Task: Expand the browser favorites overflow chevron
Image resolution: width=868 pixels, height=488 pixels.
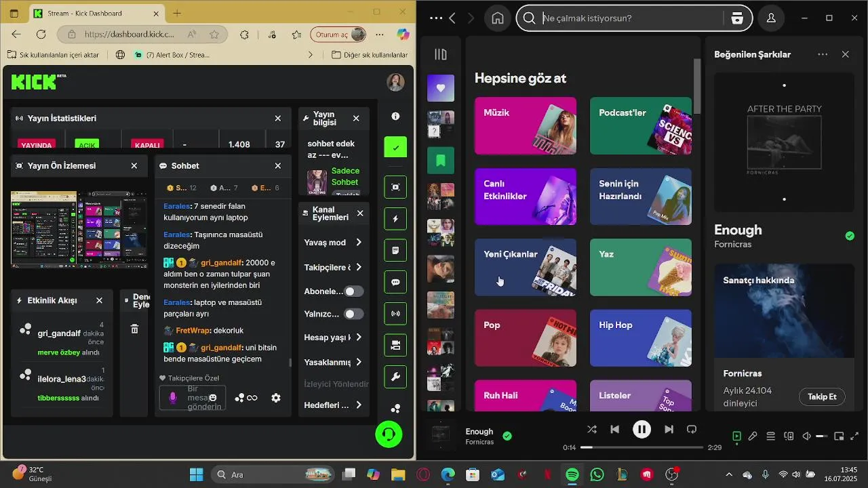Action: click(311, 55)
